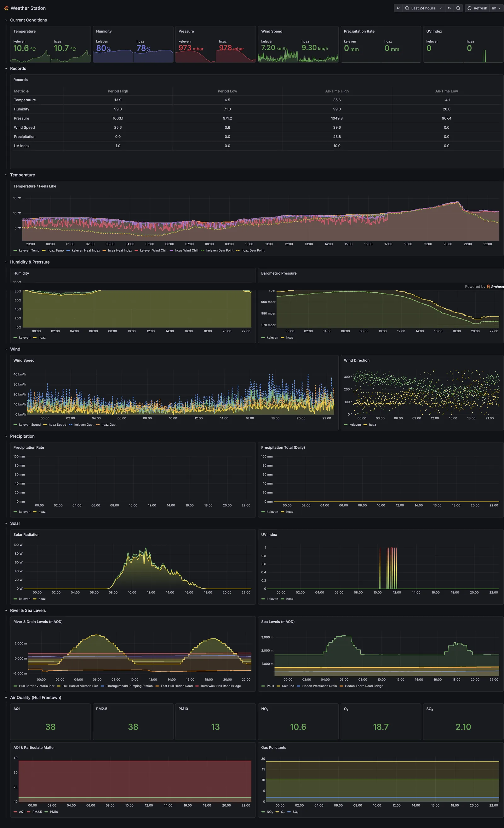Click the circular-arrows icon on the Refresh button
Image resolution: width=504 pixels, height=828 pixels.
click(469, 8)
